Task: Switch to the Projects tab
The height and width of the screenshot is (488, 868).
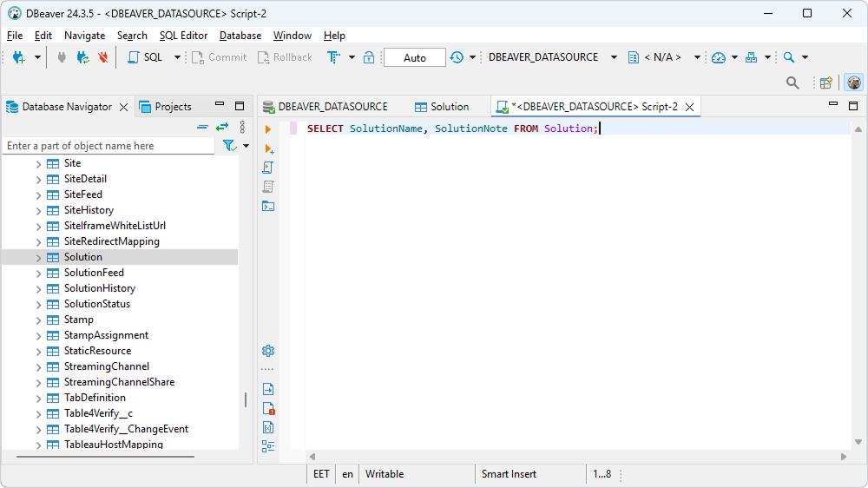Action: tap(172, 107)
